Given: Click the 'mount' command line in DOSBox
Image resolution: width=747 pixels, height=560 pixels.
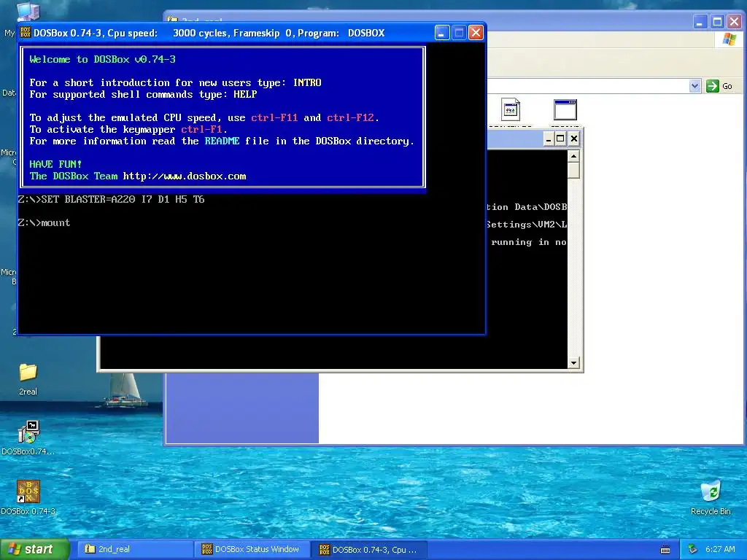Looking at the screenshot, I should pos(44,223).
